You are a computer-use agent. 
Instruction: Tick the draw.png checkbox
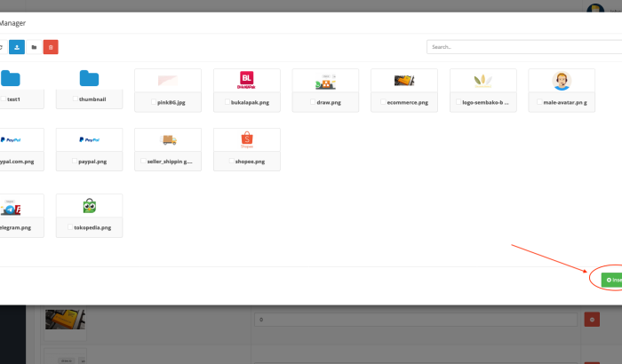pyautogui.click(x=313, y=102)
